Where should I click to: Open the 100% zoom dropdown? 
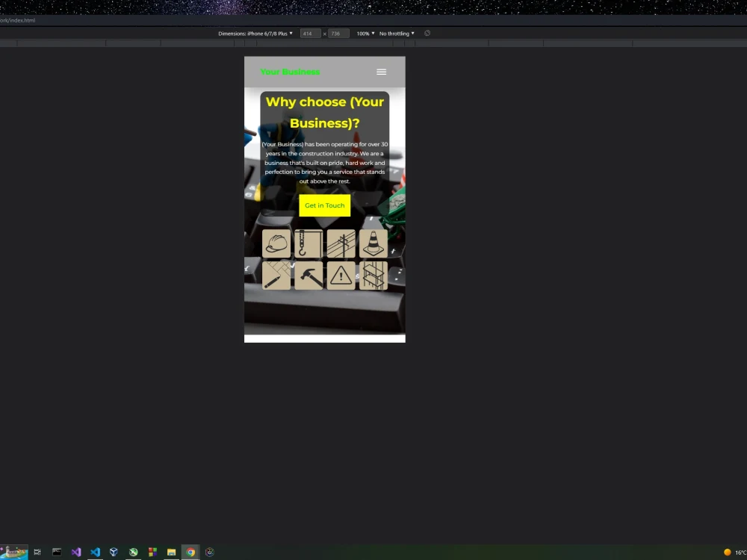point(365,34)
